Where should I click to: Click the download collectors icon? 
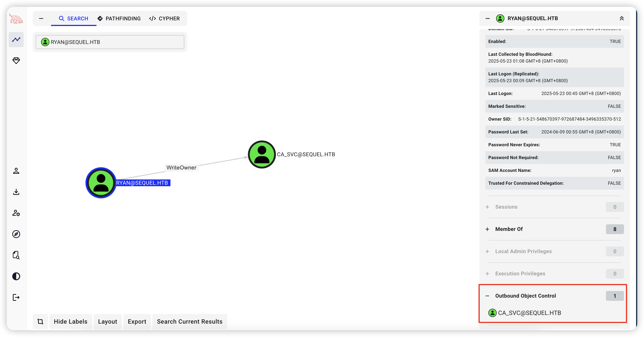(x=16, y=192)
